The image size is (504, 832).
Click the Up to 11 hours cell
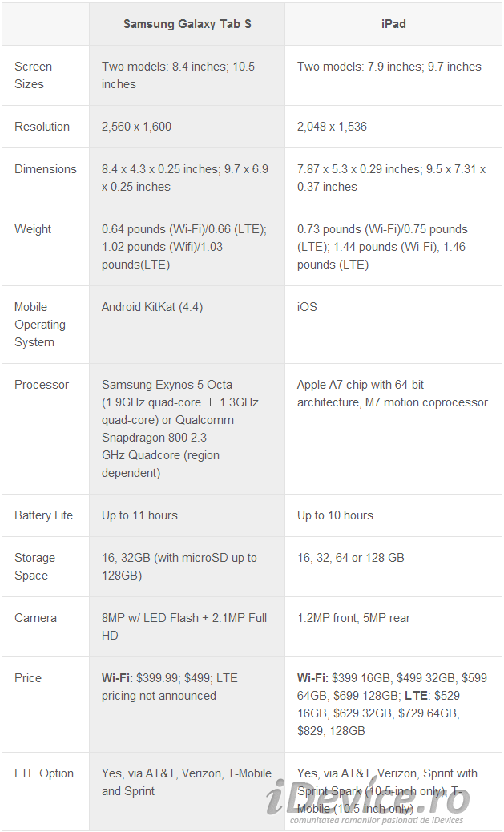[139, 515]
